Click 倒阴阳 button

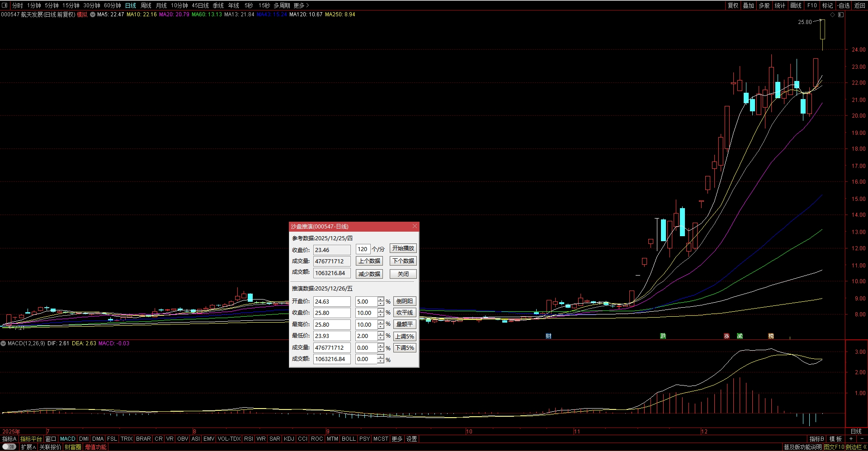[405, 301]
